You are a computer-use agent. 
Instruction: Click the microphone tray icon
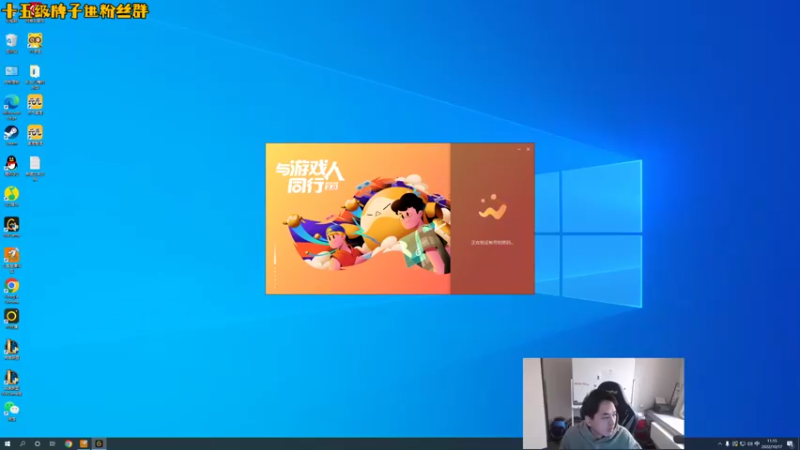click(x=728, y=444)
